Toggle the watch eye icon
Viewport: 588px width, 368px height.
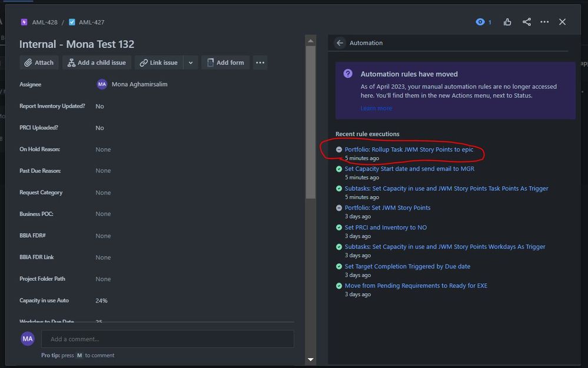point(480,22)
